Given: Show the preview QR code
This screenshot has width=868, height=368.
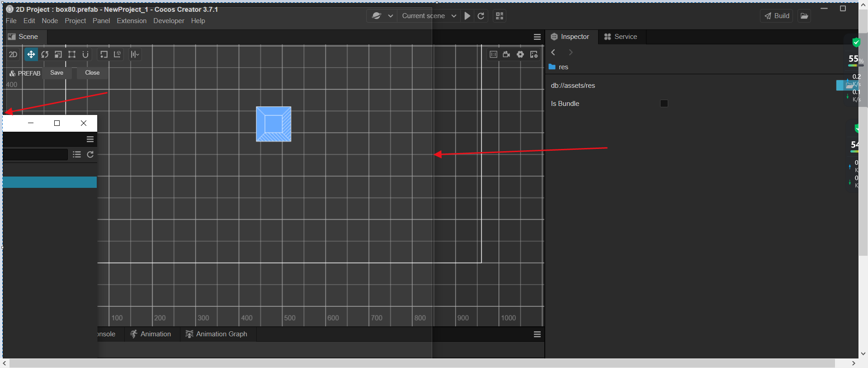Looking at the screenshot, I should (x=500, y=16).
